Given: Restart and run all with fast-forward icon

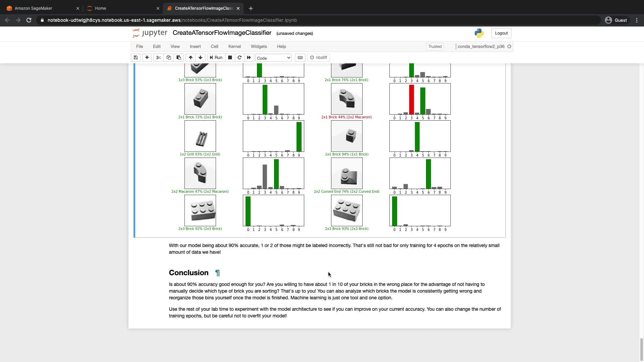Looking at the screenshot, I should 249,58.
